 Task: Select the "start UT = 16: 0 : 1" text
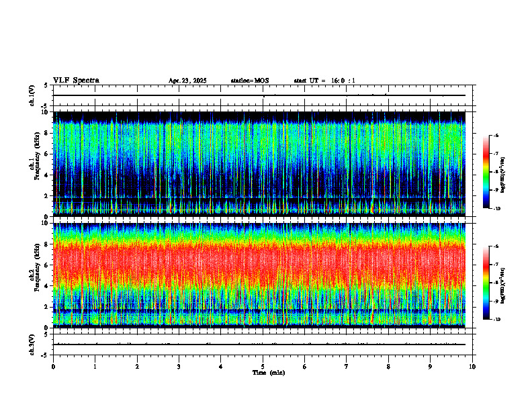click(x=324, y=81)
